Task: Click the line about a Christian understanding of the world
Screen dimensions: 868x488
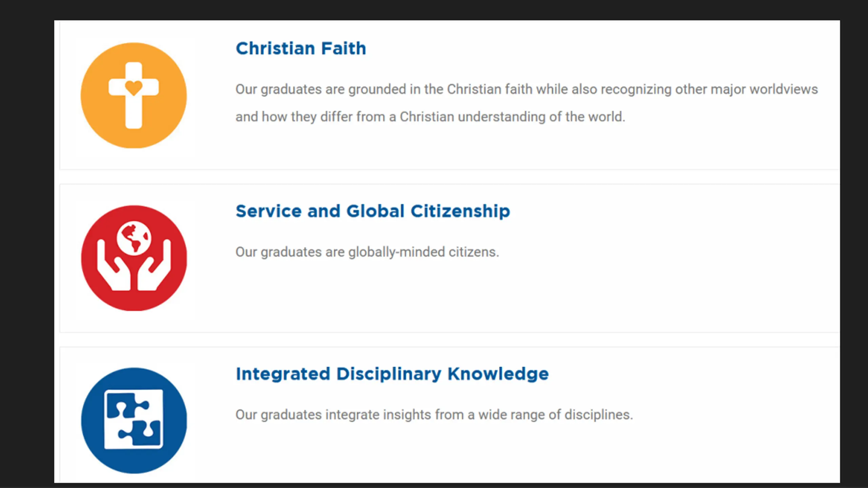Action: (430, 117)
